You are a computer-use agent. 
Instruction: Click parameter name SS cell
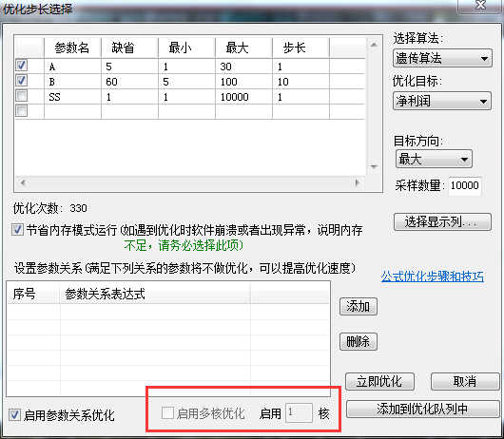point(72,97)
